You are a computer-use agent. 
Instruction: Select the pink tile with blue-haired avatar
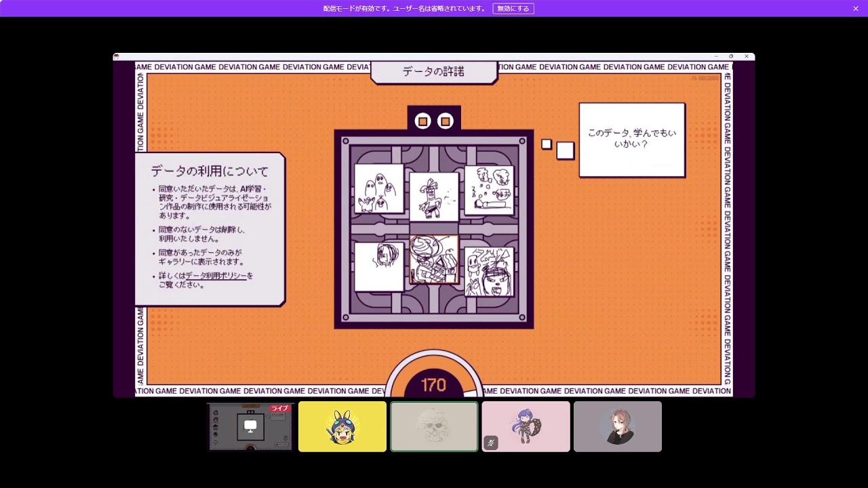[x=526, y=426]
